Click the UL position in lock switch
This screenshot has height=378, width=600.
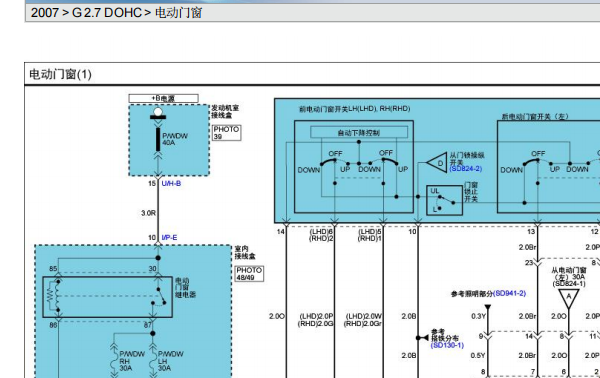pos(435,191)
